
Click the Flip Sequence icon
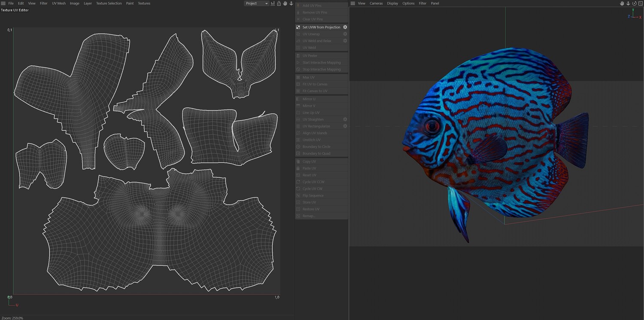pyautogui.click(x=298, y=195)
